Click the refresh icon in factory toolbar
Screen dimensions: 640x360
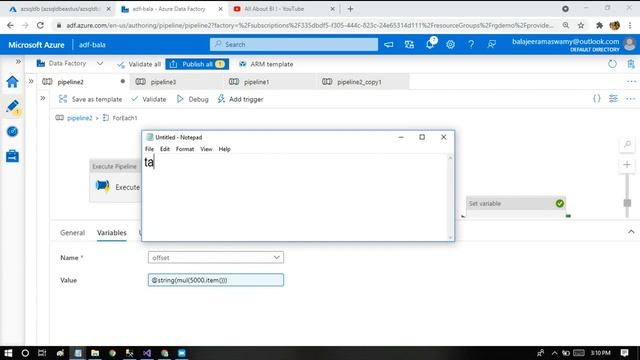tap(612, 64)
